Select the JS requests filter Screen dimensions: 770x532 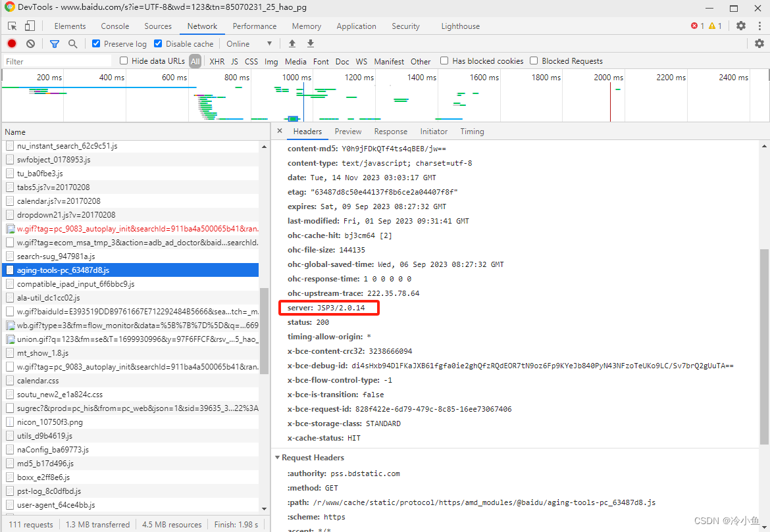point(234,60)
